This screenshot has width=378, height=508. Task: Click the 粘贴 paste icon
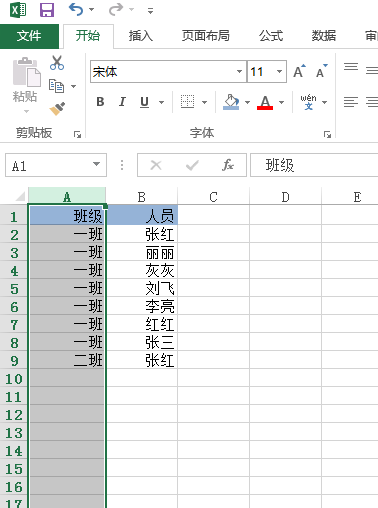(x=26, y=72)
